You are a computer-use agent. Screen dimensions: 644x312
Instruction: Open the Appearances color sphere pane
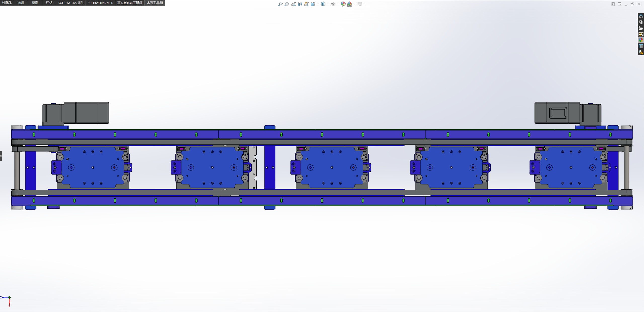641,40
